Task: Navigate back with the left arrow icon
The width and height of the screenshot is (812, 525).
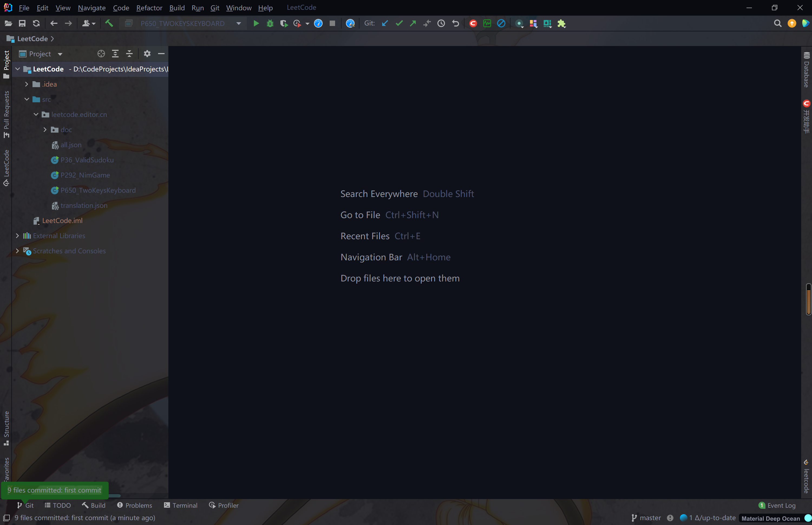Action: click(x=54, y=23)
